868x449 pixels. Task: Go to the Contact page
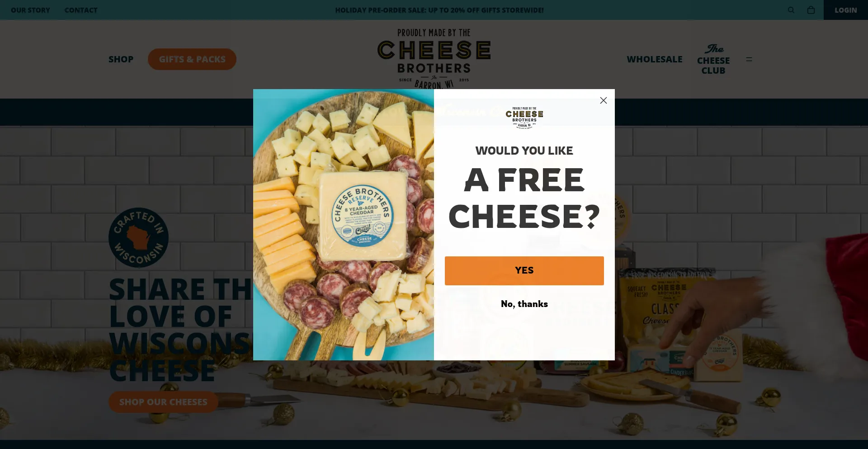(81, 10)
